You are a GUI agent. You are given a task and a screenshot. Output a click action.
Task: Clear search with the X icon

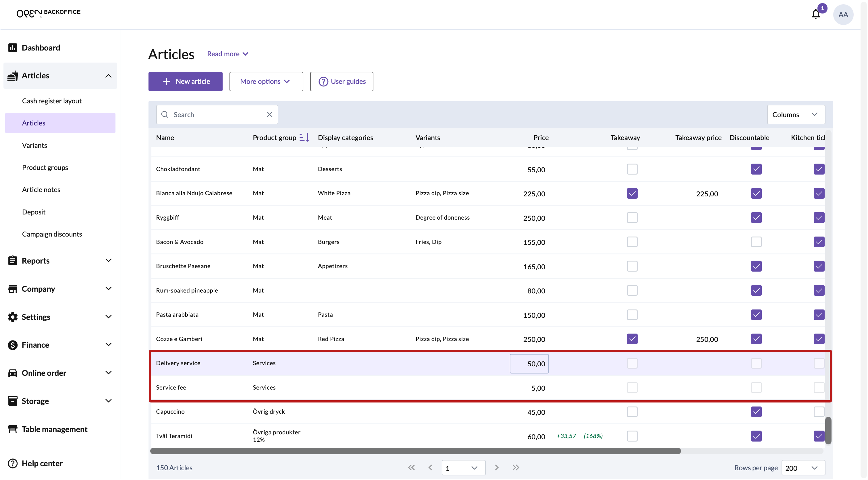[x=270, y=115]
